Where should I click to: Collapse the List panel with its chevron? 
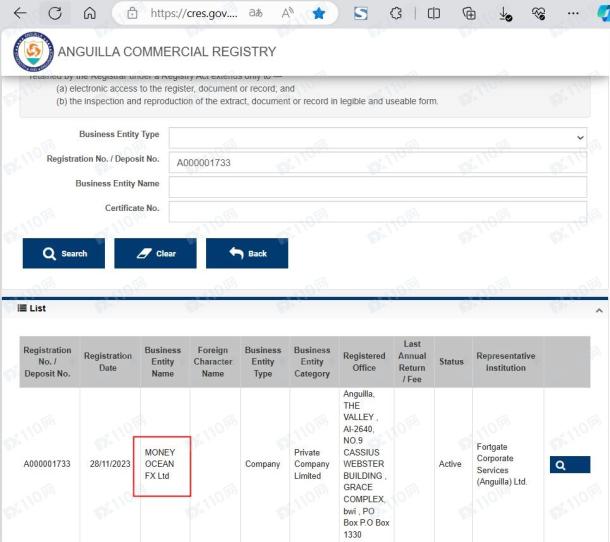599,310
